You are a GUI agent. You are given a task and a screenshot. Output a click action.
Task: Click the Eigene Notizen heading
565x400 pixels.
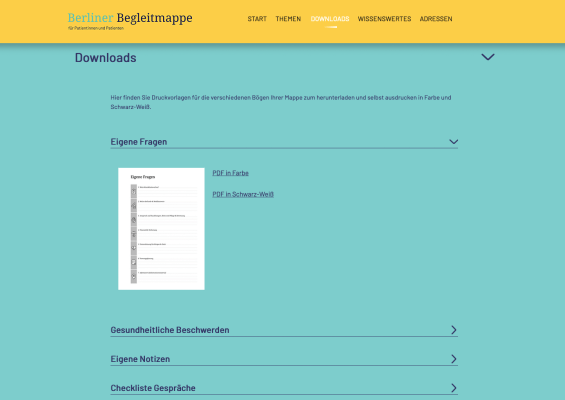[x=140, y=359]
